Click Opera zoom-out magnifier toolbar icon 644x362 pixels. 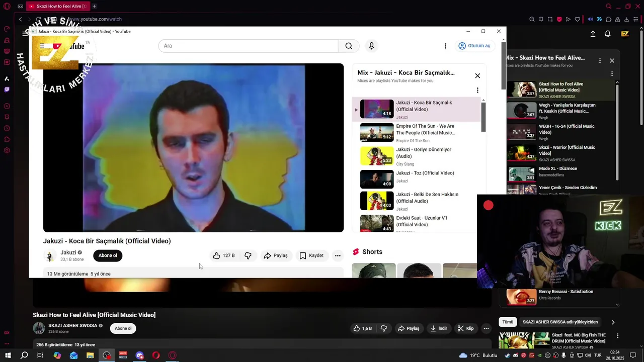(x=532, y=19)
